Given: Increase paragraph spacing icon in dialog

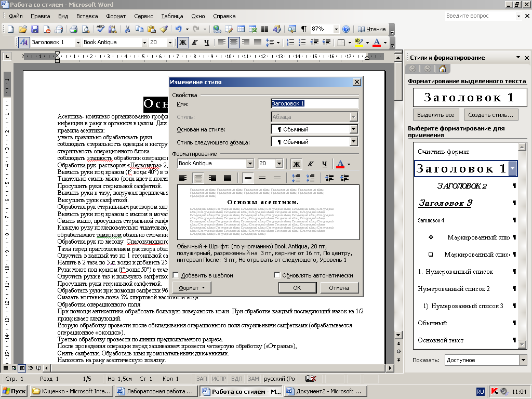Looking at the screenshot, I should (296, 178).
